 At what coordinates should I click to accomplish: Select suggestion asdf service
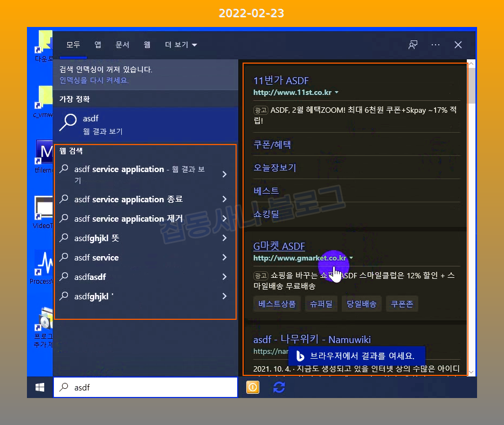point(96,257)
